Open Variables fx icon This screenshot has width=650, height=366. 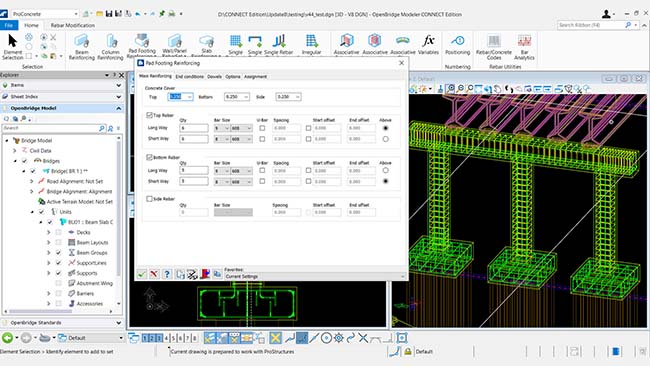point(428,45)
